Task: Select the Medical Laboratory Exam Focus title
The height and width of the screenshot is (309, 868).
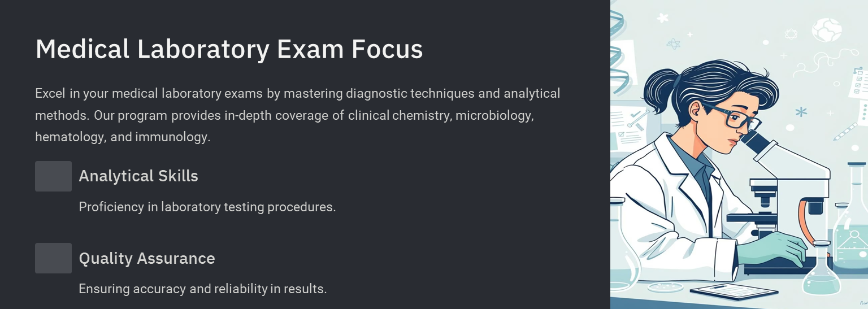Action: tap(229, 49)
